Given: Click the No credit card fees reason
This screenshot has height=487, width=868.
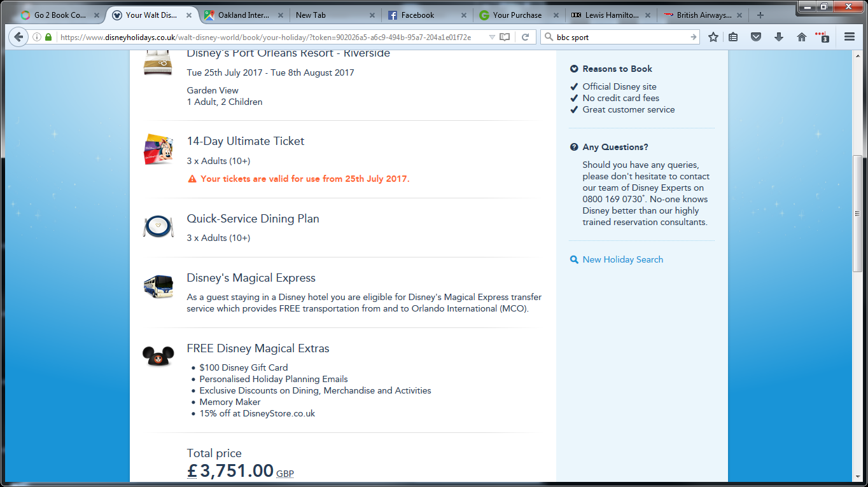Looking at the screenshot, I should click(621, 98).
